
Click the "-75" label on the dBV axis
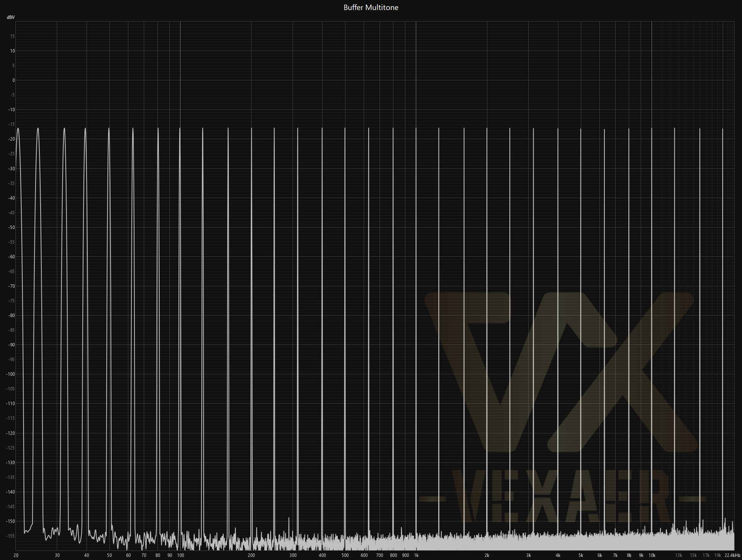coord(12,301)
